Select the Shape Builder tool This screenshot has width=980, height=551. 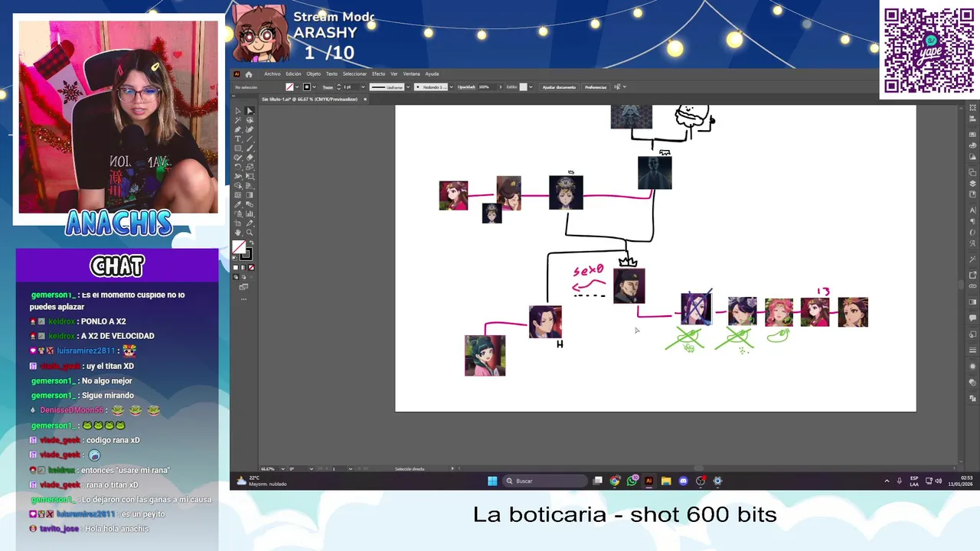click(238, 185)
